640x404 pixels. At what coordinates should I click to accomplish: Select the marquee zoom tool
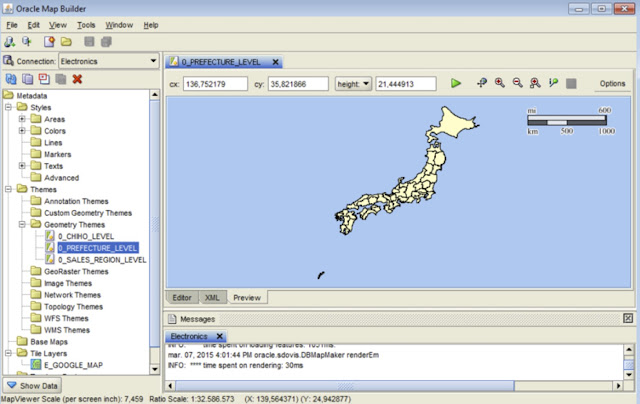click(x=535, y=83)
